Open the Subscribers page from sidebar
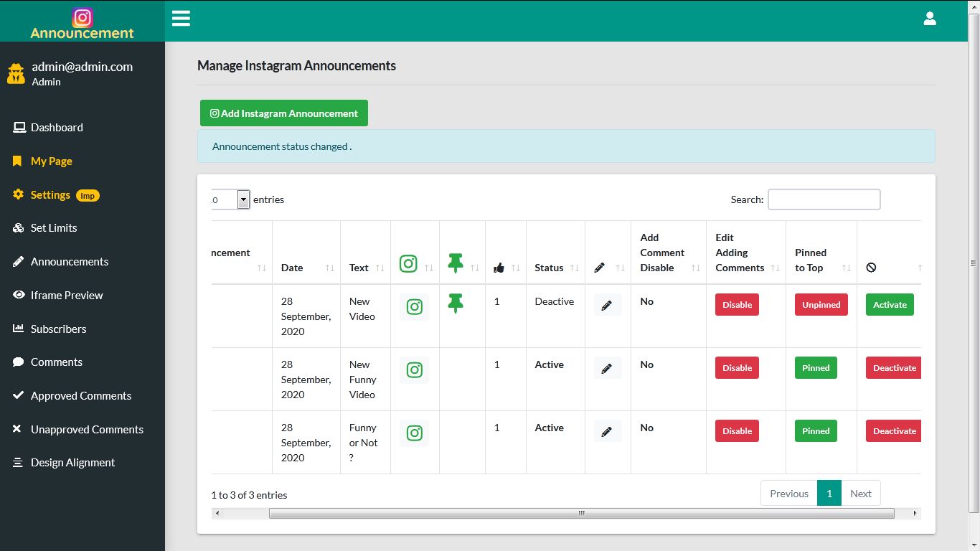The width and height of the screenshot is (980, 551). 57,329
